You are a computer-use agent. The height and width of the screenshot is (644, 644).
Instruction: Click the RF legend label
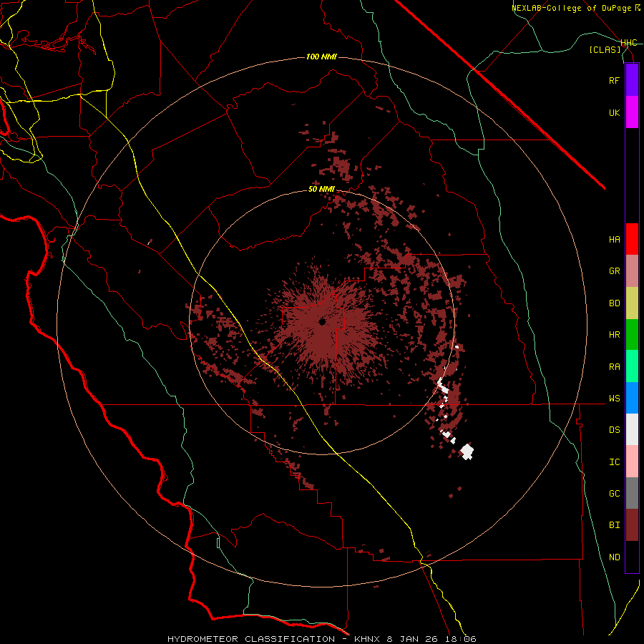[614, 80]
